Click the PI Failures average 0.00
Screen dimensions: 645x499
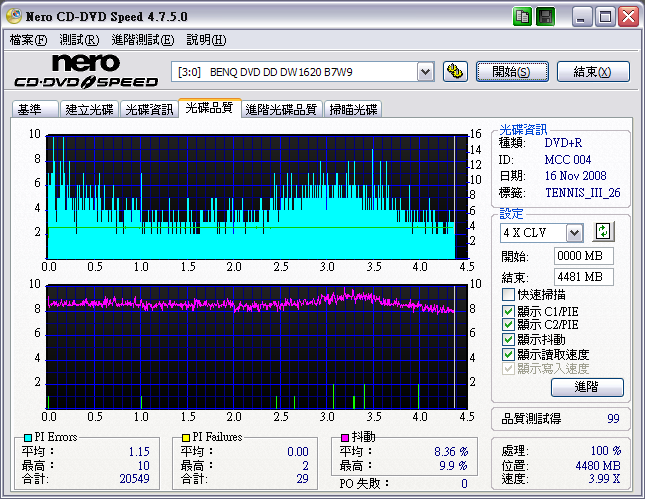(298, 452)
